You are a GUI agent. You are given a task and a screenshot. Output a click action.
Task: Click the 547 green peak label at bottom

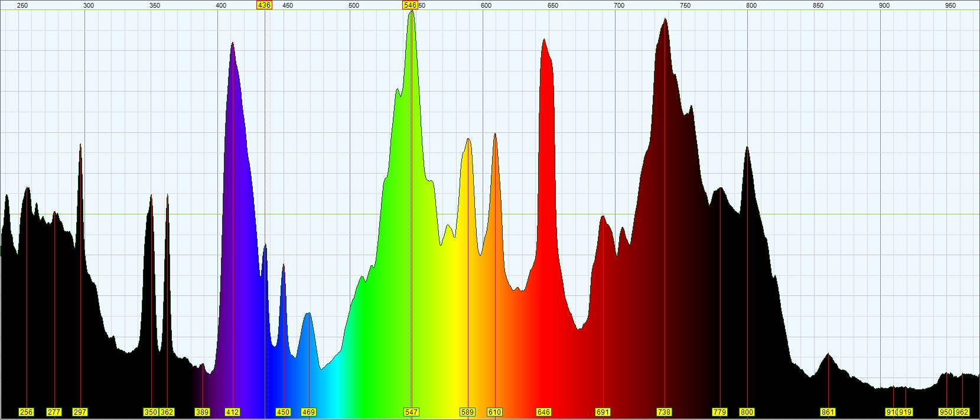[x=411, y=412]
